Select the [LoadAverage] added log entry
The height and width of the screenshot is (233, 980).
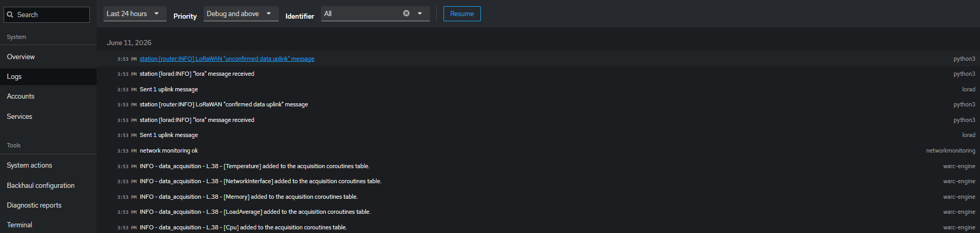coord(538,212)
